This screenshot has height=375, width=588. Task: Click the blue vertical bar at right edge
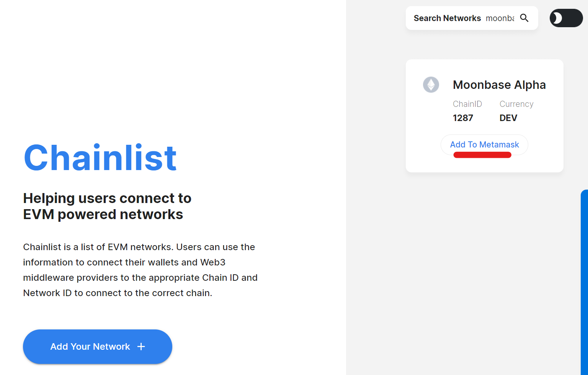tap(584, 282)
